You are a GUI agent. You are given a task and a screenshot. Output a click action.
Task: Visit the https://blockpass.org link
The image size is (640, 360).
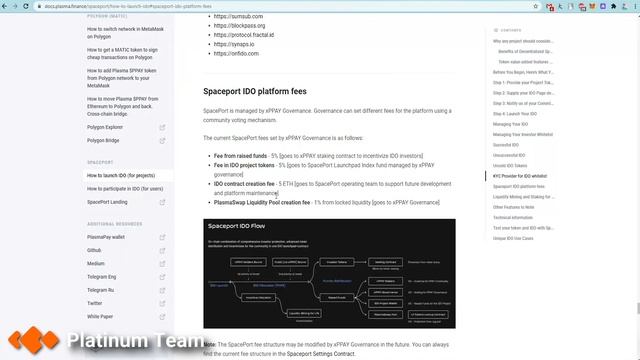click(240, 25)
